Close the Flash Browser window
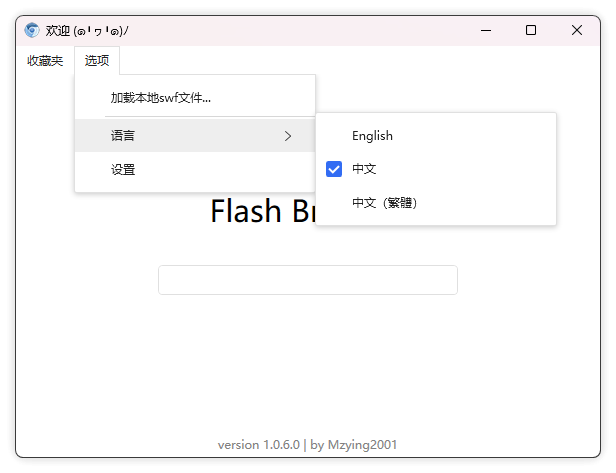 point(577,30)
